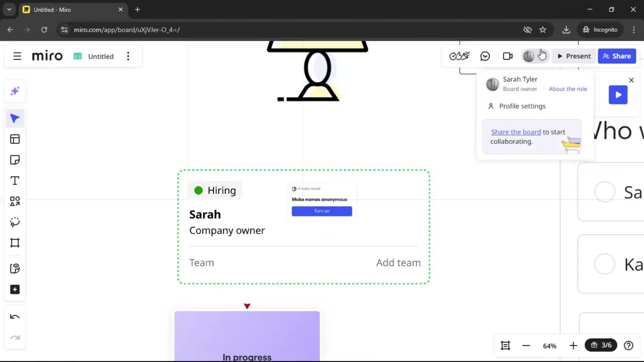Click the Make names anonymous text

pyautogui.click(x=319, y=199)
